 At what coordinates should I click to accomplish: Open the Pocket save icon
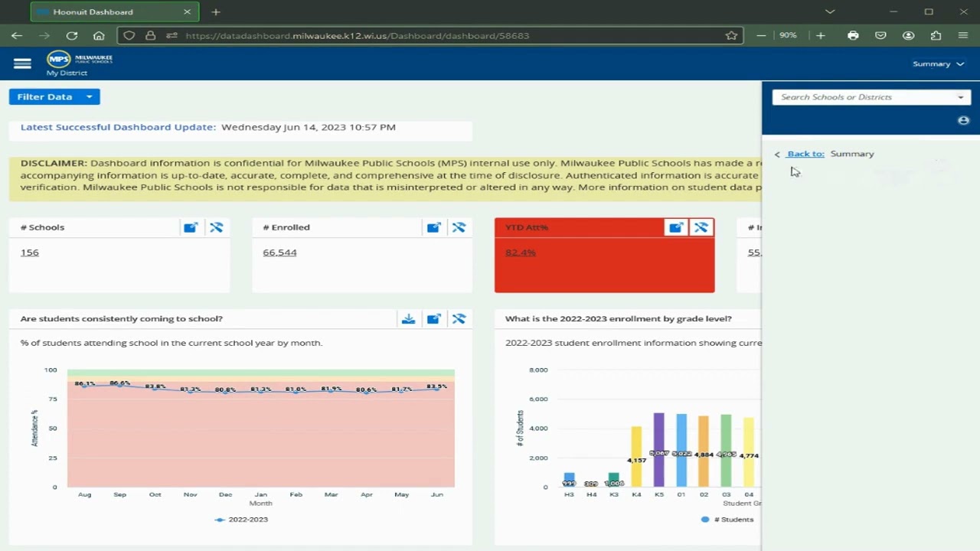click(x=880, y=36)
